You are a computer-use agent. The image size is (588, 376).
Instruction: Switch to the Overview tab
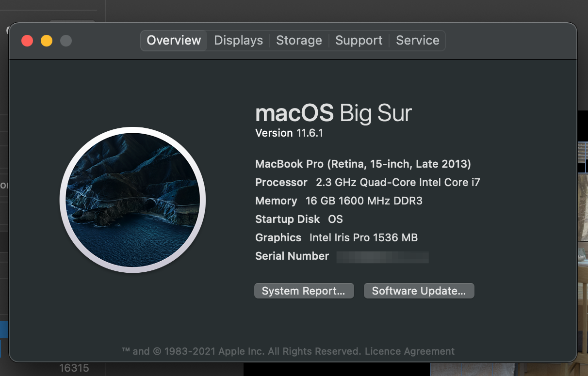pos(174,41)
